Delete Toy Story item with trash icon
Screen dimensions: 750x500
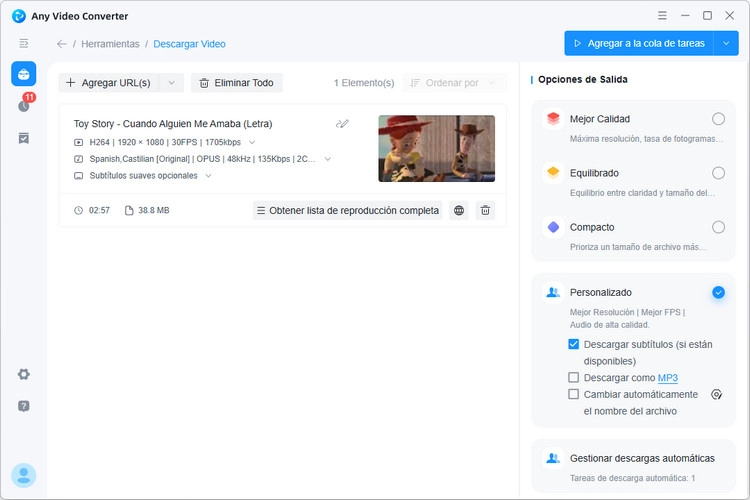point(485,211)
